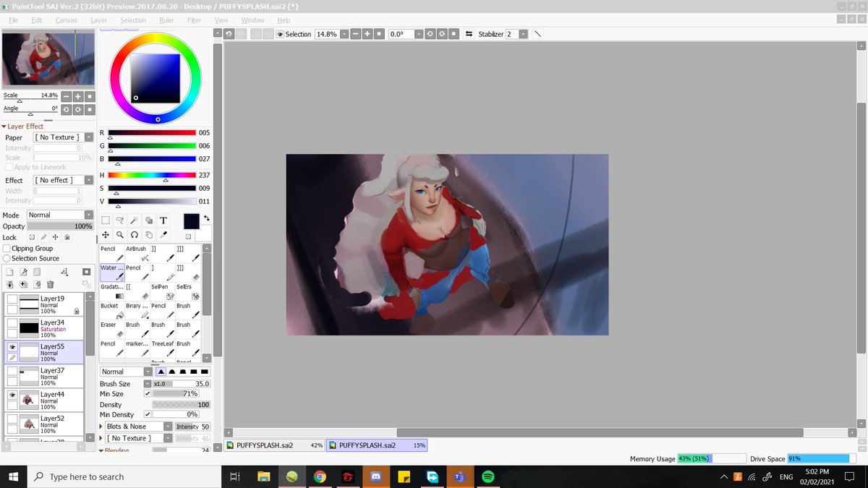Select the eyedropper color picker tool
Viewport: 868px width, 488px height.
coord(163,235)
